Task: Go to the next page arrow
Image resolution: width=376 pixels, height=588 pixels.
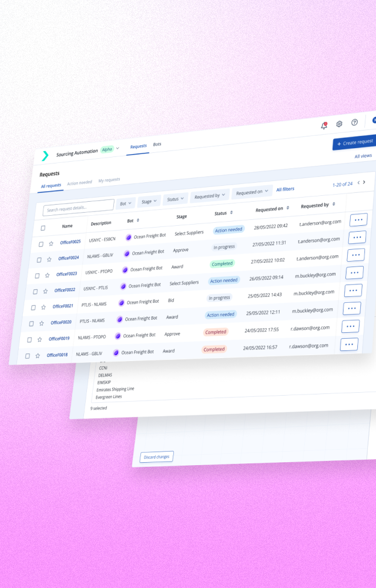Action: pos(364,182)
